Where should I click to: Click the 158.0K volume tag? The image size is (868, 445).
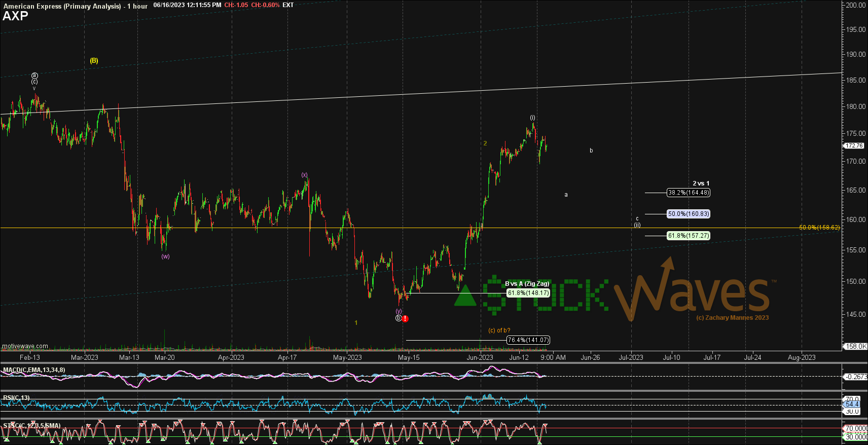coord(855,346)
